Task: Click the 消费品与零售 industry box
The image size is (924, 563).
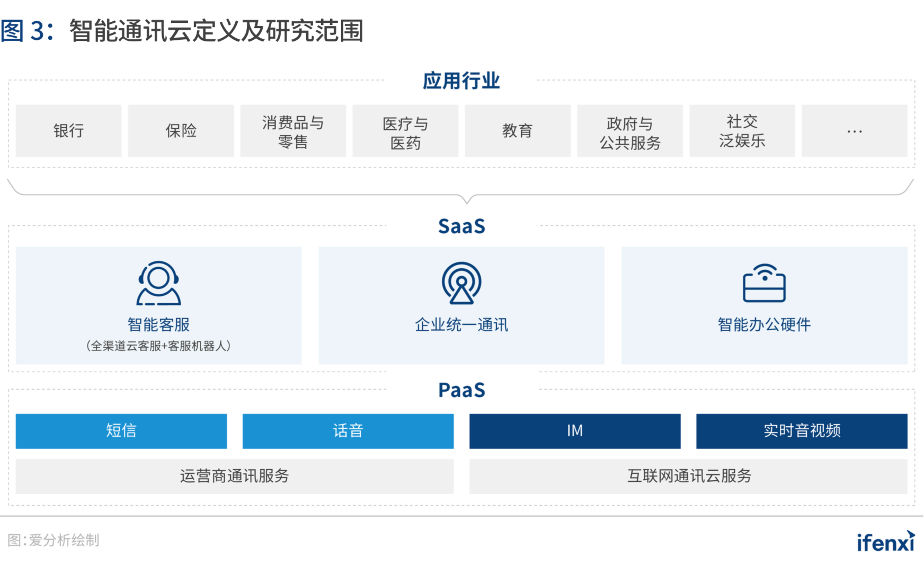Action: click(x=293, y=131)
